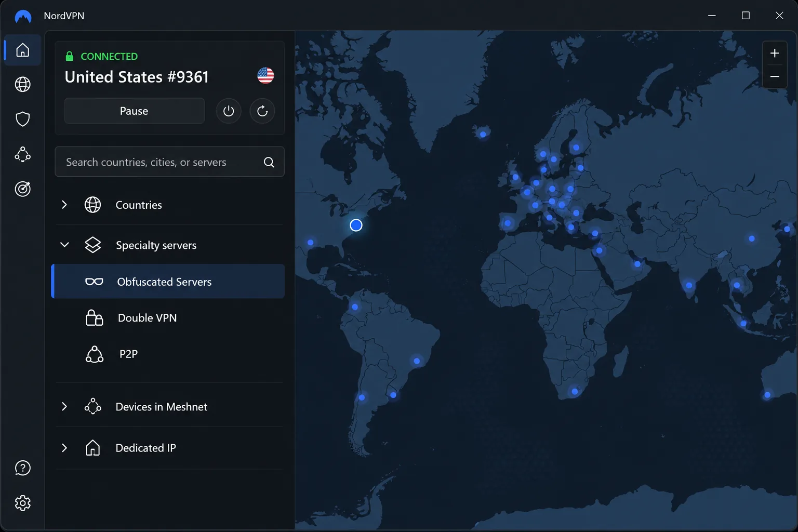Click the NordVPN logo in title bar
Image resolution: width=798 pixels, height=532 pixels.
click(x=23, y=16)
